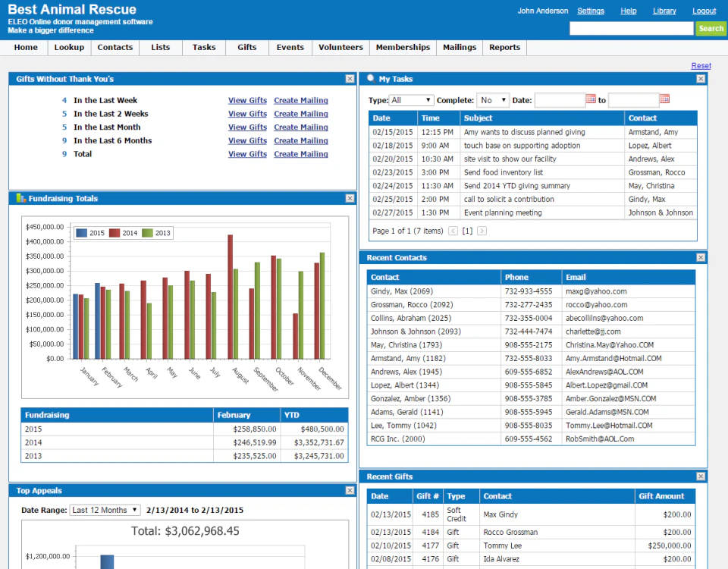
Task: Open the Reports tab
Action: pos(504,47)
